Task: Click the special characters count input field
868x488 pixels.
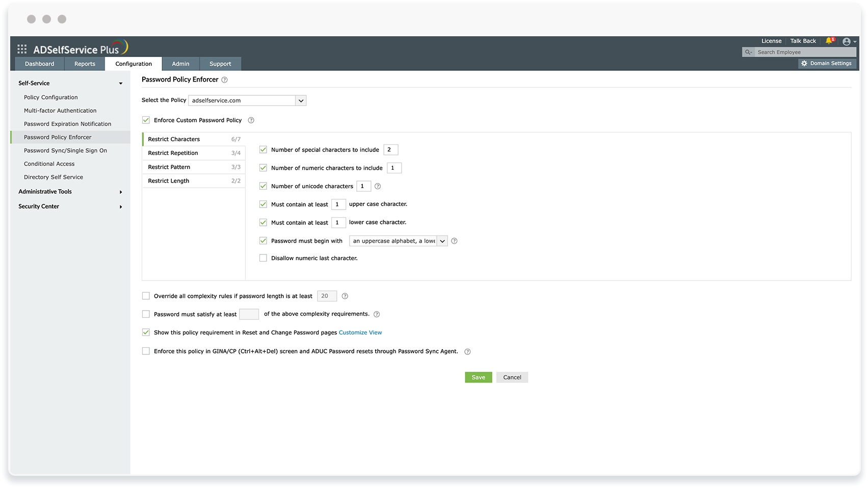Action: click(390, 149)
